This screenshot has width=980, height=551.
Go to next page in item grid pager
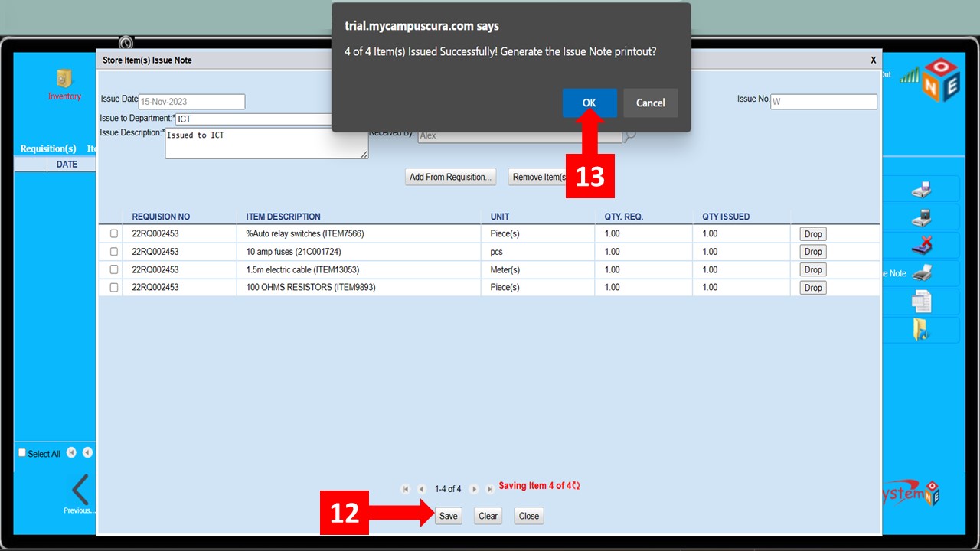click(x=474, y=489)
